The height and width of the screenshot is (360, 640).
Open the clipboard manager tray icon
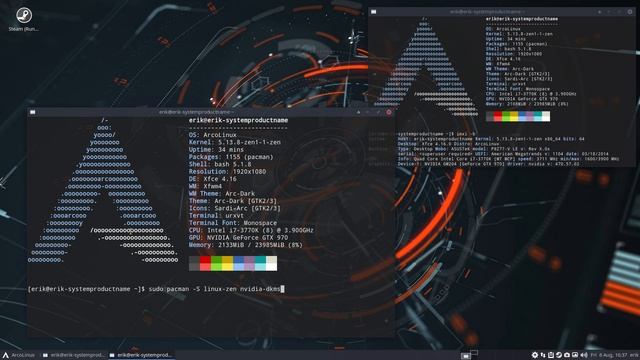[551, 355]
